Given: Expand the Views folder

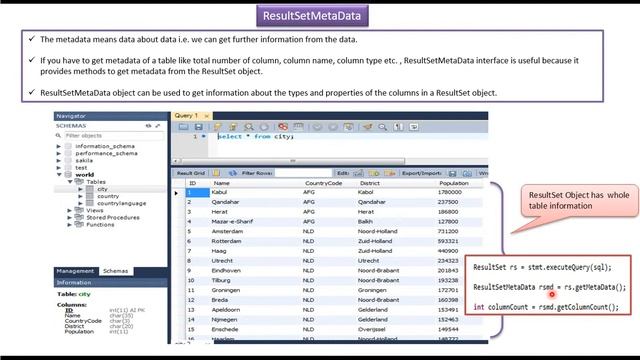Looking at the screenshot, I should (69, 211).
